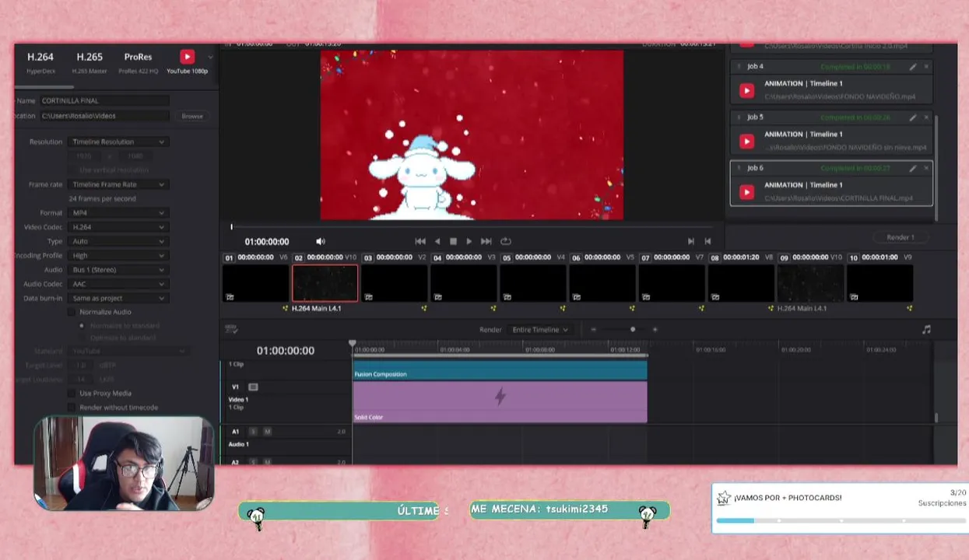Click the Render 1 button
Image resolution: width=969 pixels, height=560 pixels.
[x=901, y=237]
